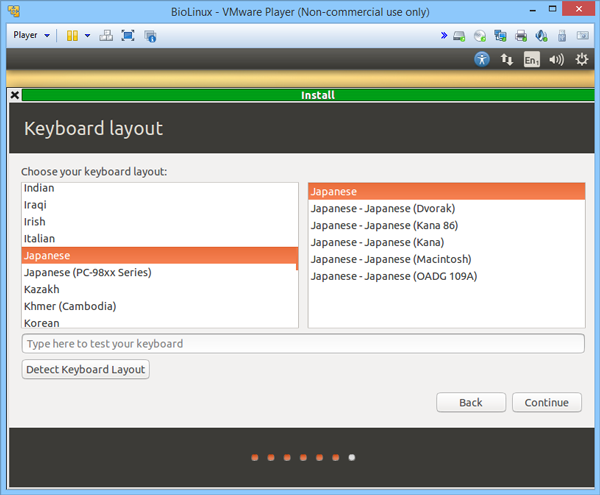Open the network indicator arrows icon
600x495 pixels.
(507, 59)
